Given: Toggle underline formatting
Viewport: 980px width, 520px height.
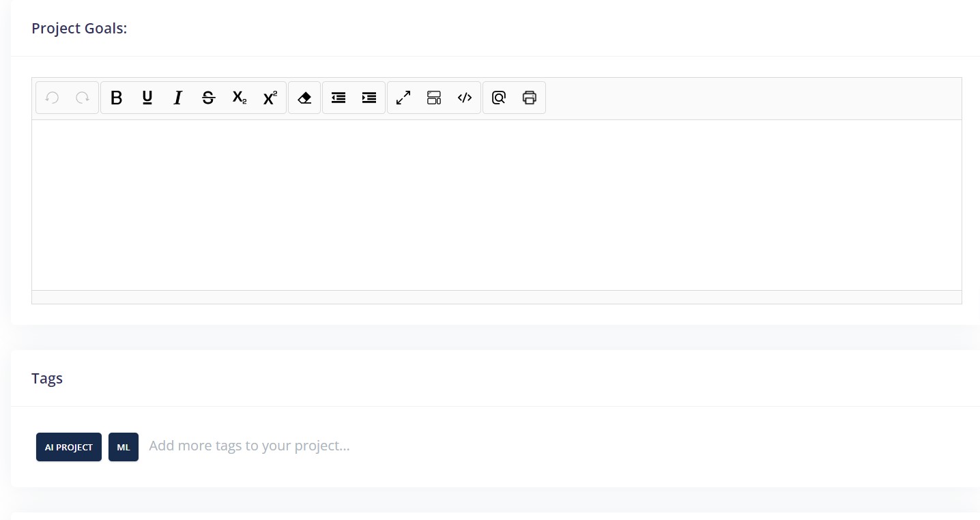Looking at the screenshot, I should [147, 98].
